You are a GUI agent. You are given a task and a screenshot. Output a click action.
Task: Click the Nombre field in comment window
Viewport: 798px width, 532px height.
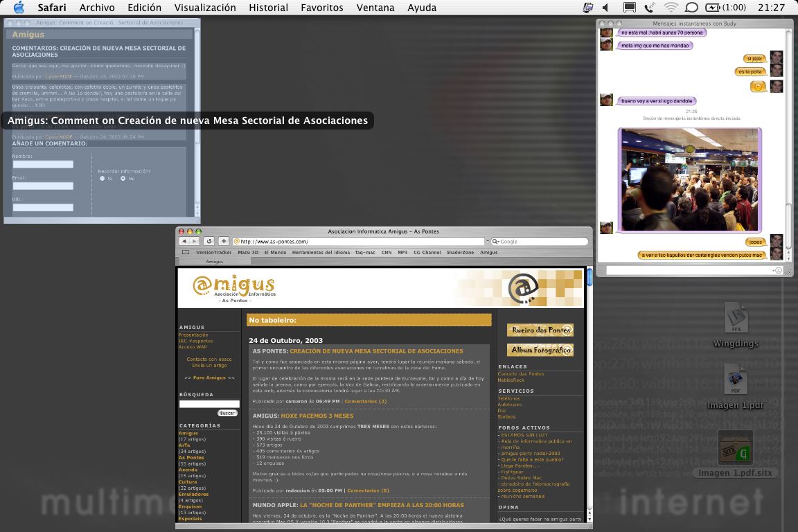[43, 164]
